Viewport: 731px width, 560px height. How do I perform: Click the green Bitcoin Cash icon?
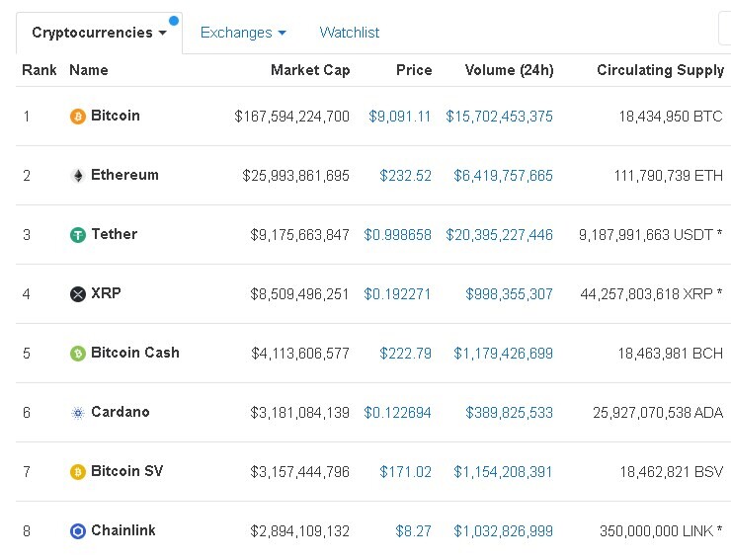click(78, 353)
